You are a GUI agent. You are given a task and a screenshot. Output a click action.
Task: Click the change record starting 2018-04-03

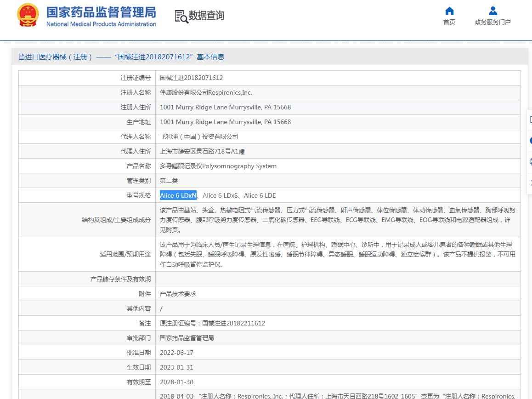pyautogui.click(x=338, y=396)
